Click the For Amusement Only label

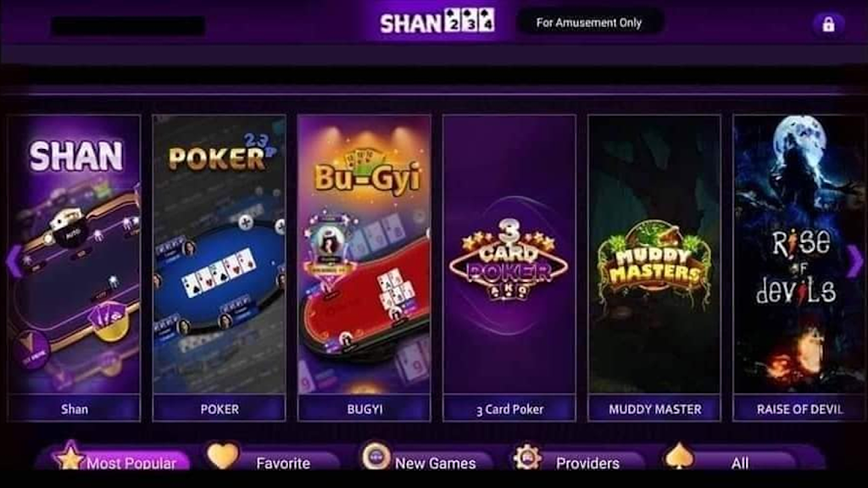pos(589,23)
